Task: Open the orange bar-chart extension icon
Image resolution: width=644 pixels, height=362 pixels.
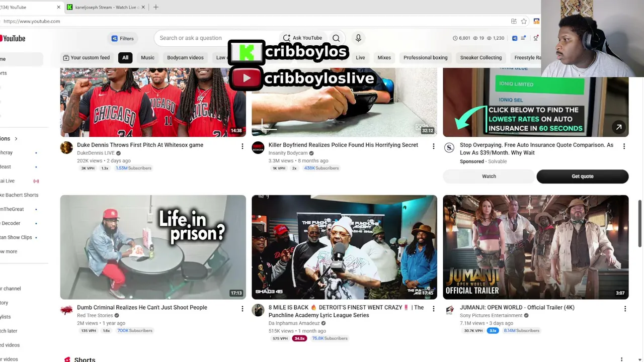Action: coord(536,21)
